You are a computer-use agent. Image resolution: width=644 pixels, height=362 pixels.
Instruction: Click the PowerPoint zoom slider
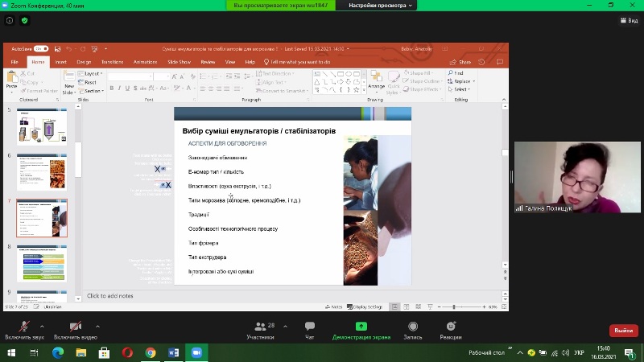click(x=455, y=306)
